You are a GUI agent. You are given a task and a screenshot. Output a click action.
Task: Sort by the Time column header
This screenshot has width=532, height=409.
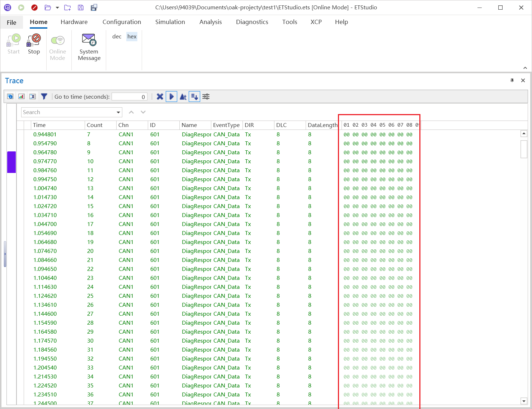57,125
